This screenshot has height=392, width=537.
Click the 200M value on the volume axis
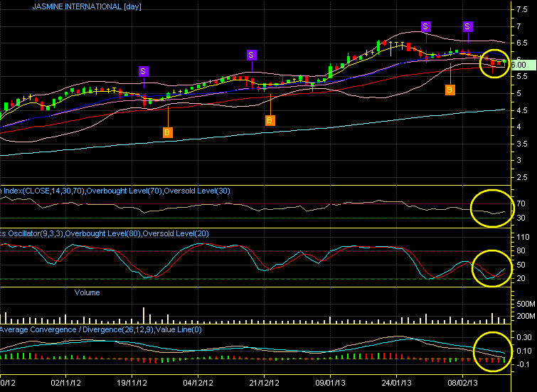point(526,316)
